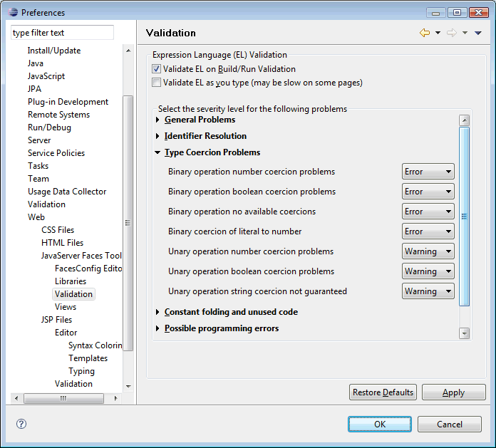
Task: Select JSP Files tree item
Action: (x=56, y=320)
